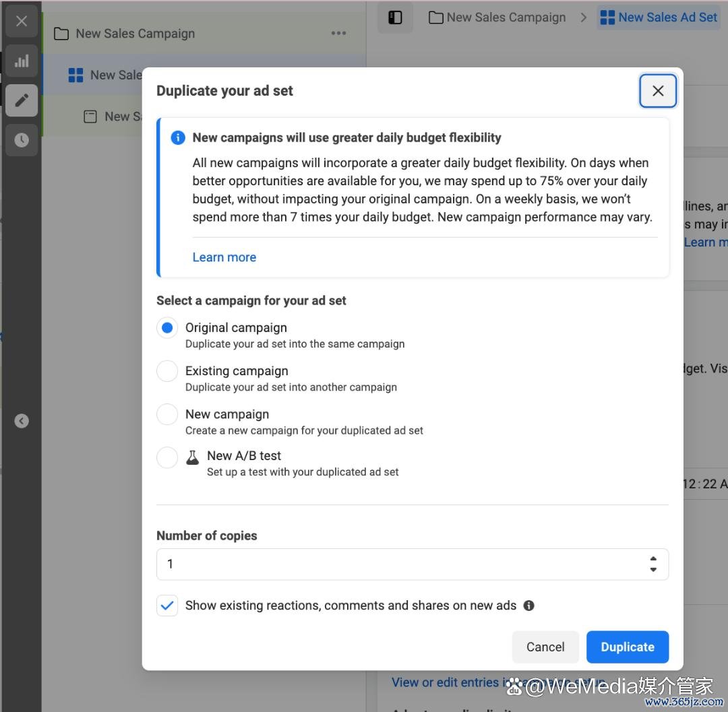Screen dimensions: 728x712
Task: Decrease number of copies with down arrow
Action: coord(653,570)
